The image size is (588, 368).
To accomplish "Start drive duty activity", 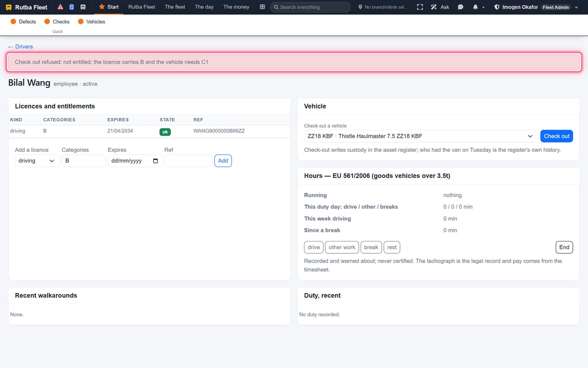I will point(314,247).
